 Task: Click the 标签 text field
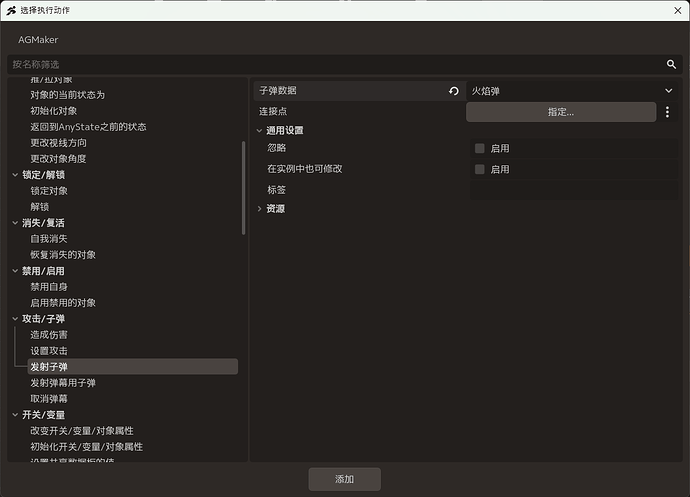(x=573, y=190)
